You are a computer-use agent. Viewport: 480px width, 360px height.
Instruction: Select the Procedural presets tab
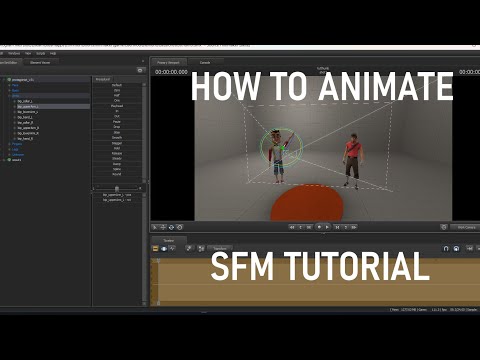[103, 79]
